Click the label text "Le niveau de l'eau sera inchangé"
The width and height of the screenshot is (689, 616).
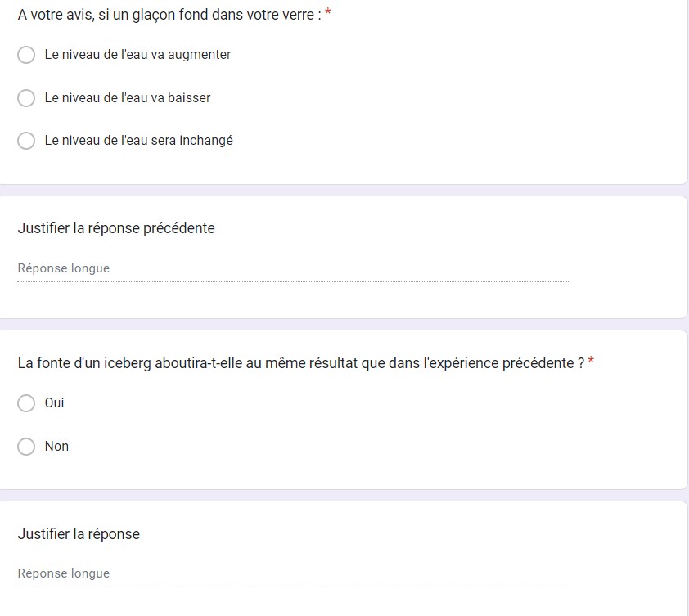[x=138, y=141]
